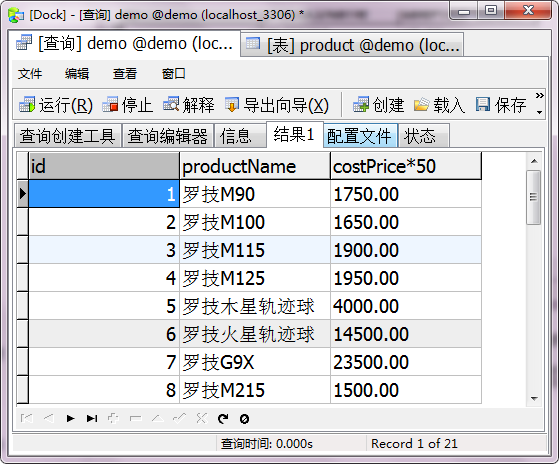Screen dimensions: 559x464
Task: Switch to the [表] product @demo tab
Action: 352,45
